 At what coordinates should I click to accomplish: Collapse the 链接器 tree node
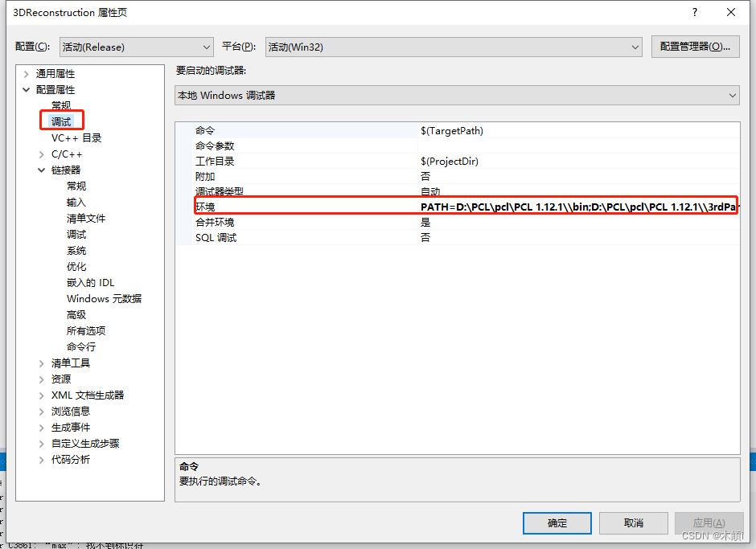tap(42, 170)
